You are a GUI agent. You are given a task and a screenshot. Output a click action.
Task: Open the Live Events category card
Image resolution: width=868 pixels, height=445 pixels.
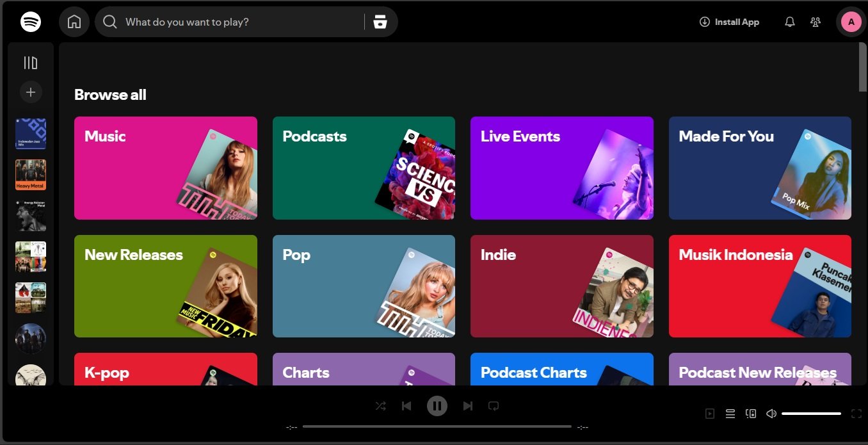click(561, 168)
